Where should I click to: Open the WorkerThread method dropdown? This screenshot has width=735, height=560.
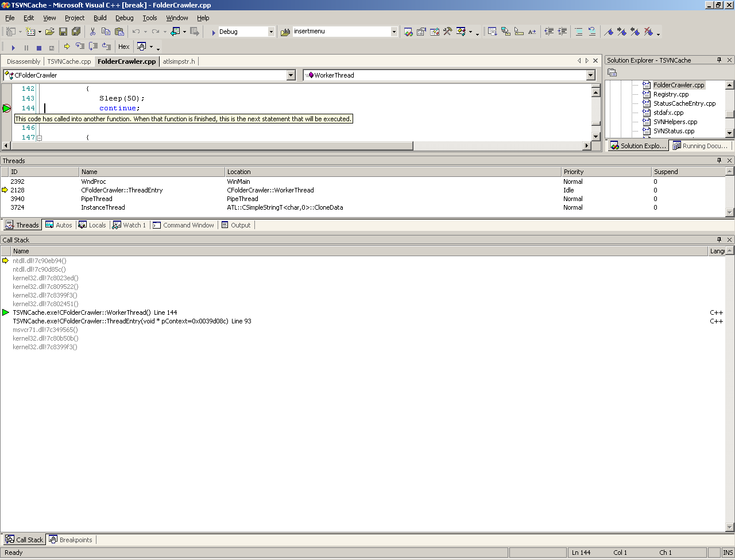tap(591, 75)
